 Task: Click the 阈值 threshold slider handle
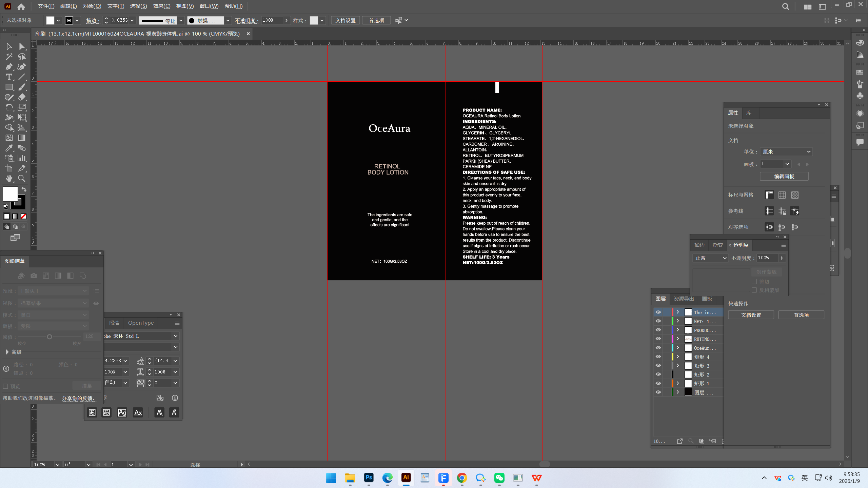50,337
